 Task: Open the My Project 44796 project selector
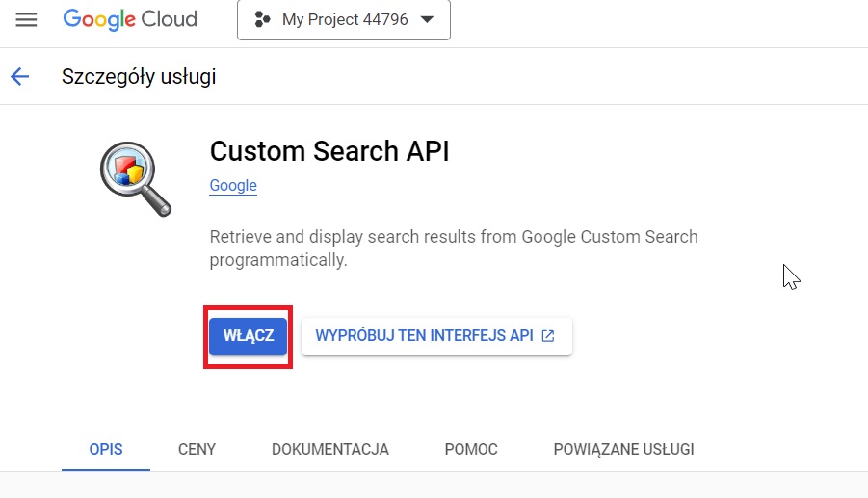click(344, 20)
